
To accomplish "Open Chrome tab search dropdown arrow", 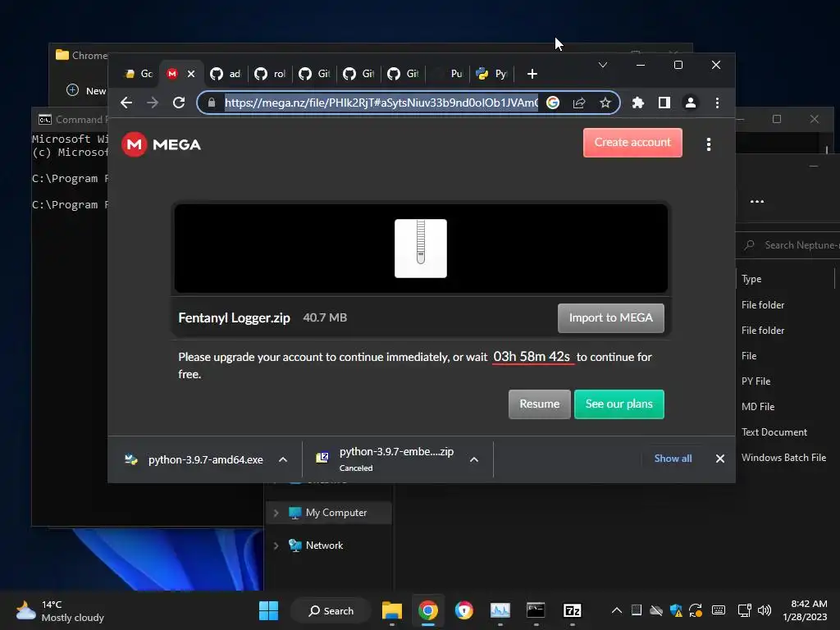I will pyautogui.click(x=603, y=65).
